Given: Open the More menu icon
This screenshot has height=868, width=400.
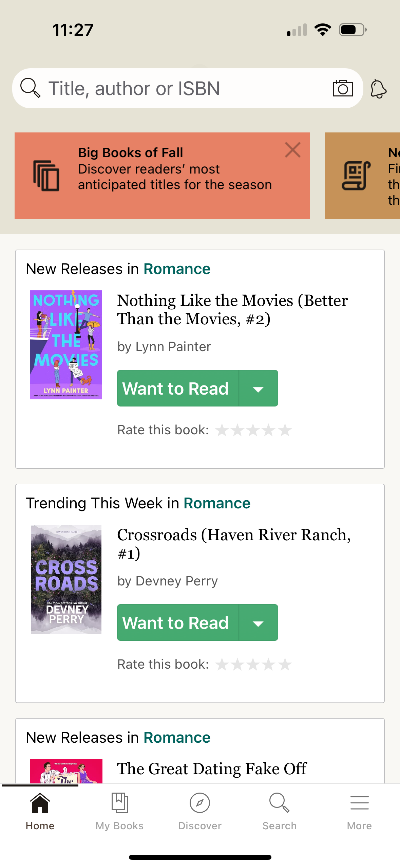Looking at the screenshot, I should pyautogui.click(x=359, y=802).
